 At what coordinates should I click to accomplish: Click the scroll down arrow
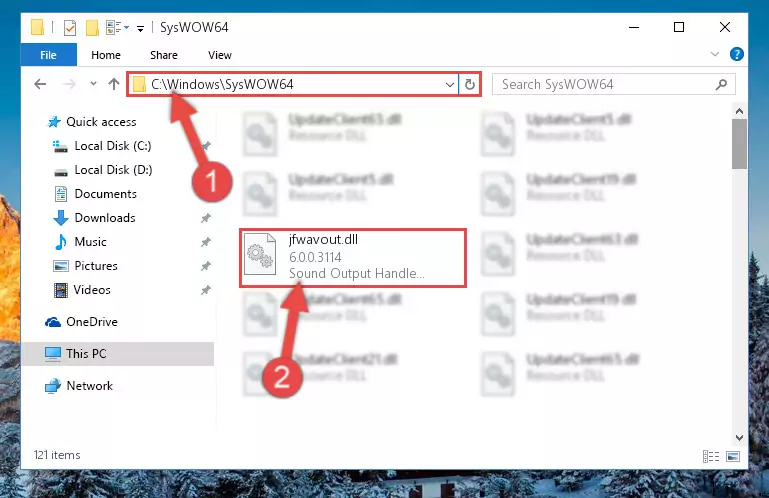pos(739,438)
